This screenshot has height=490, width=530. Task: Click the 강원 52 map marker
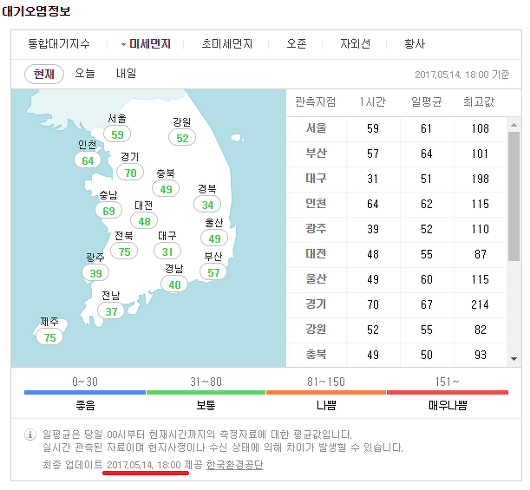[182, 138]
